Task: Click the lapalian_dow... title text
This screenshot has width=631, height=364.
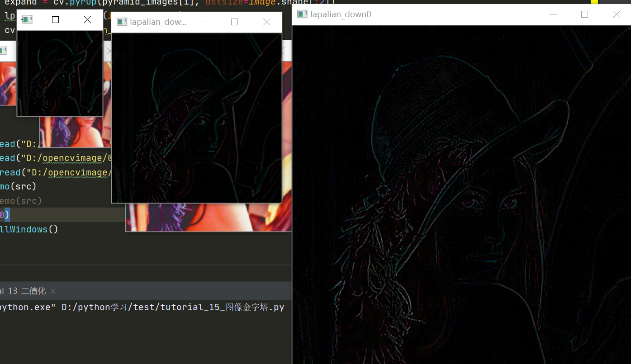Action: click(x=158, y=22)
